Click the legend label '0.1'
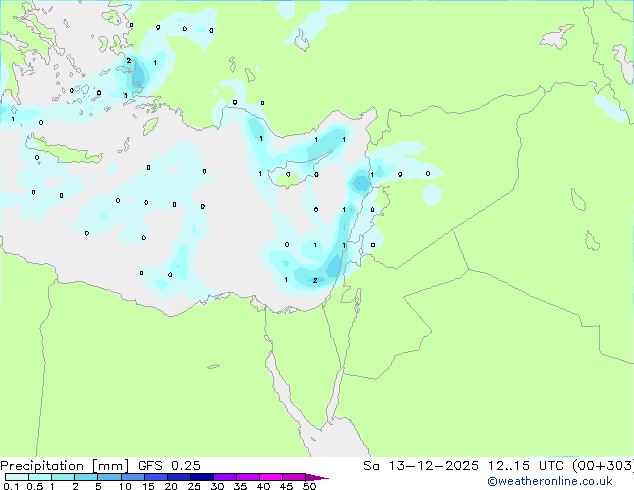Screen dimensions: 634x490 [x=11, y=486]
